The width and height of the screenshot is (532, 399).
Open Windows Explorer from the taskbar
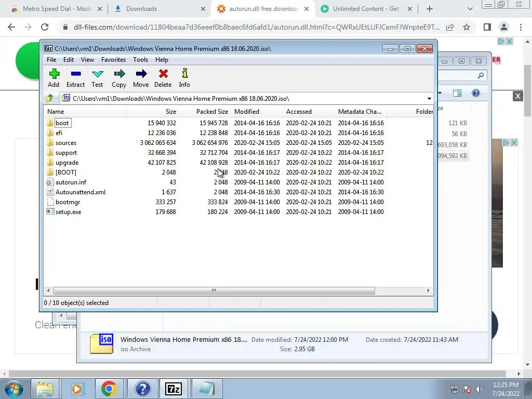coord(45,389)
